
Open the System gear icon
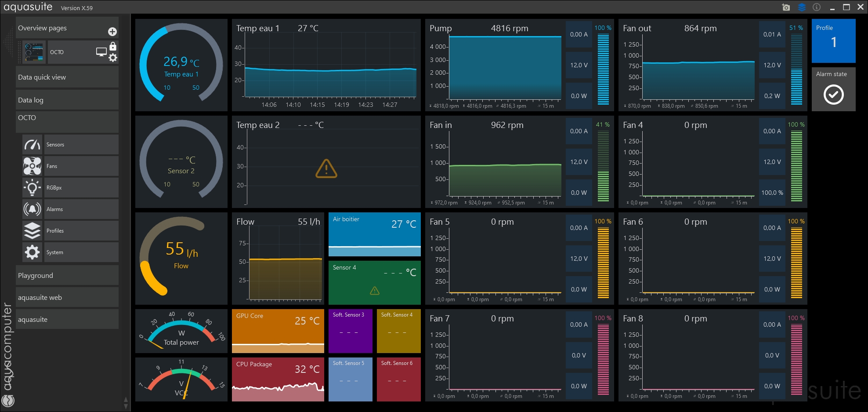pos(33,252)
